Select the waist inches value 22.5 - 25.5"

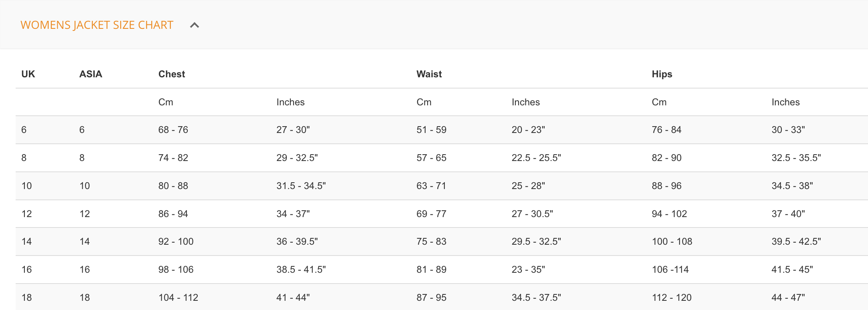pyautogui.click(x=536, y=158)
